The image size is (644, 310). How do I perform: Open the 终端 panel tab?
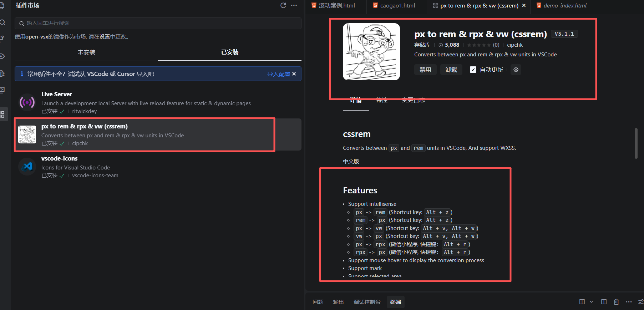pos(395,302)
